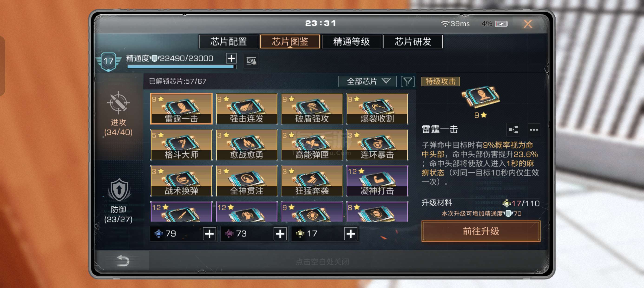Click the plus next to 精通度

pyautogui.click(x=231, y=59)
